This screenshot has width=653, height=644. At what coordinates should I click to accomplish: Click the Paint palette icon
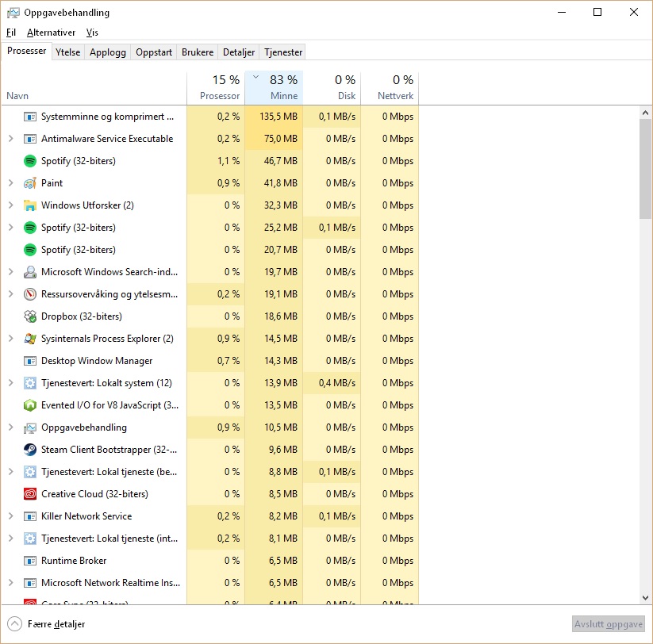(x=30, y=183)
